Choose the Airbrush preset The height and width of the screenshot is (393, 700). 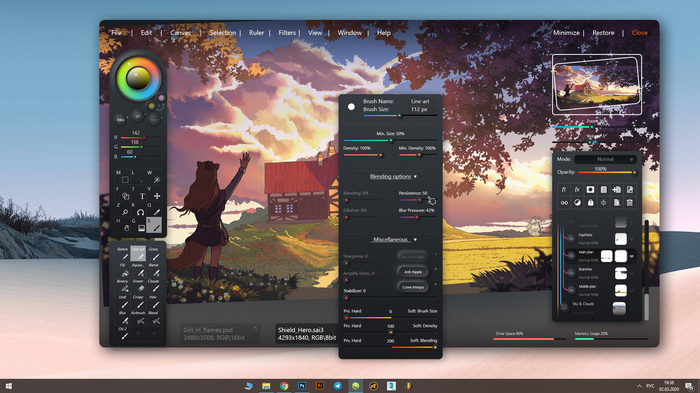(x=139, y=318)
